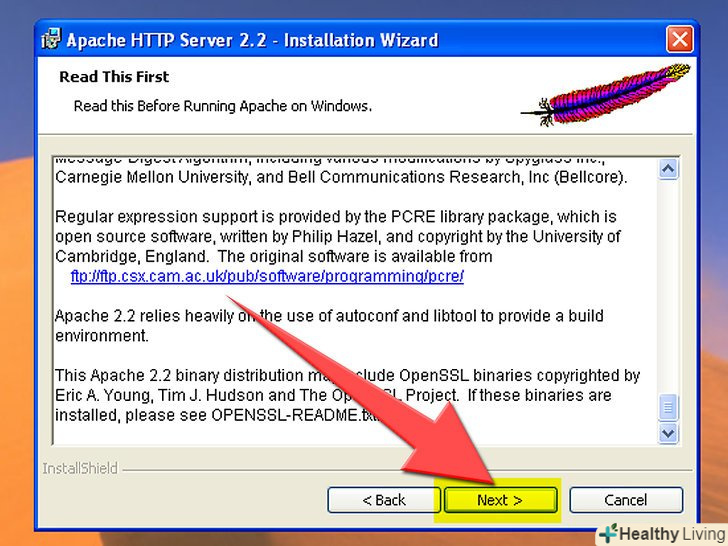Click 'Read this Before Running Apache on Windows.' text
The image size is (728, 546).
pos(223,106)
